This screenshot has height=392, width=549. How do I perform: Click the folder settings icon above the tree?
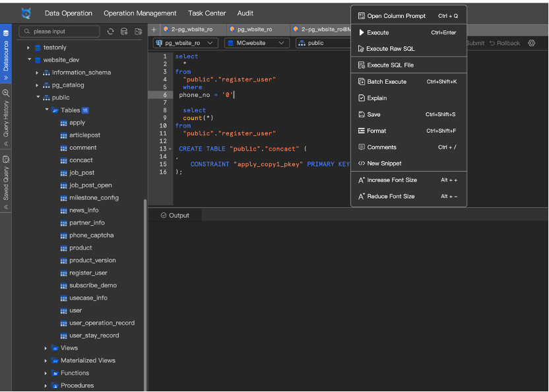click(138, 32)
